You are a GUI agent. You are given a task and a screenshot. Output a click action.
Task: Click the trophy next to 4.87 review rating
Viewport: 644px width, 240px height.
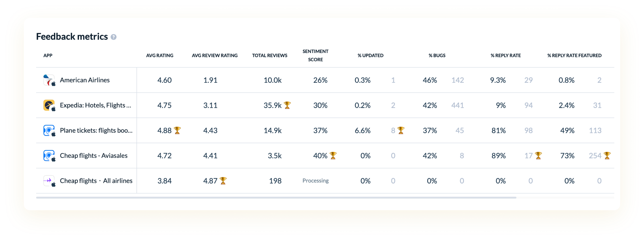224,180
